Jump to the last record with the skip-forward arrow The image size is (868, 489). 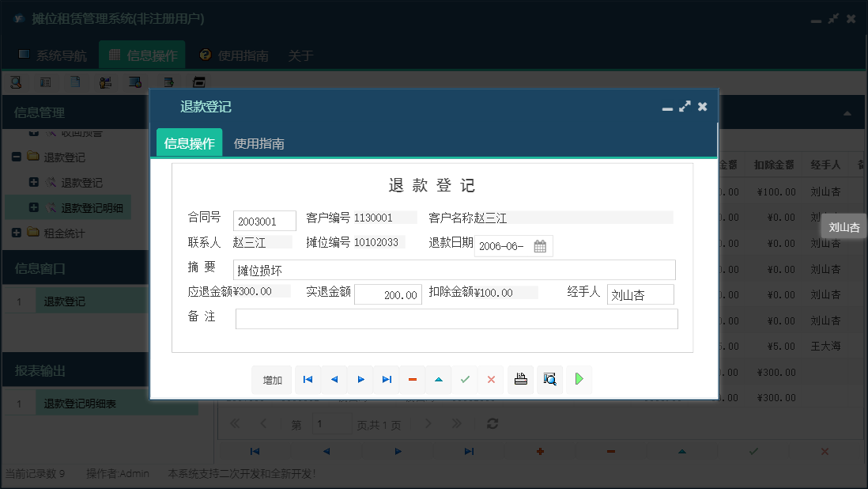click(387, 379)
